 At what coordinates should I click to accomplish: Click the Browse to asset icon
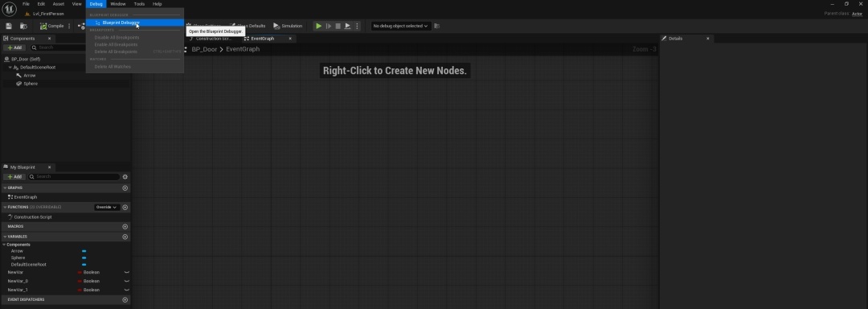(x=23, y=26)
